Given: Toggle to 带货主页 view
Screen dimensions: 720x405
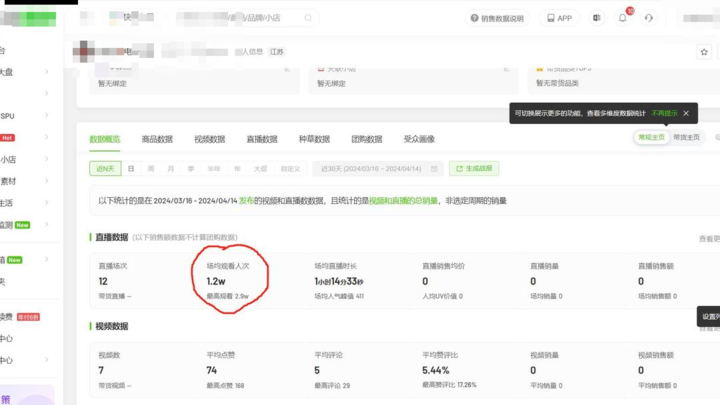Looking at the screenshot, I should (x=686, y=137).
